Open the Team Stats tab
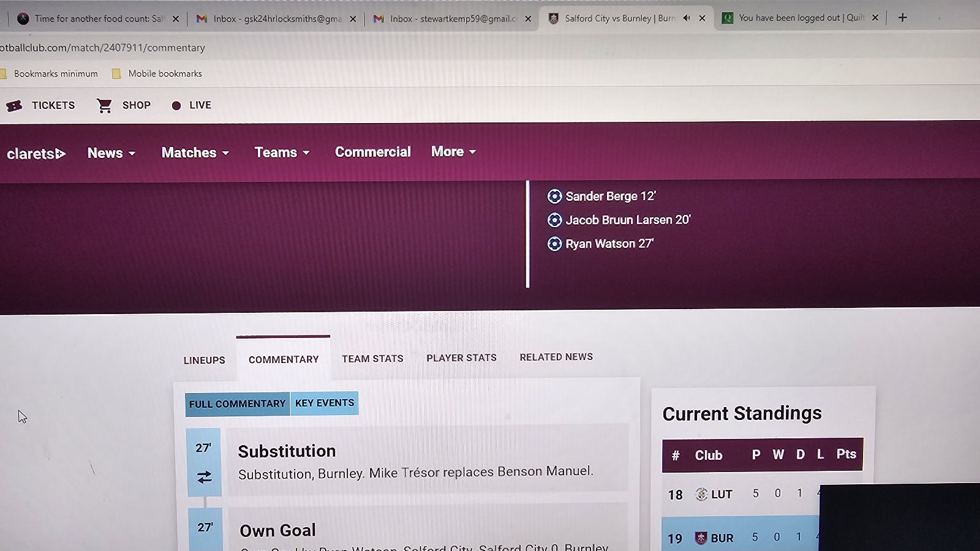The height and width of the screenshot is (551, 980). pos(372,359)
